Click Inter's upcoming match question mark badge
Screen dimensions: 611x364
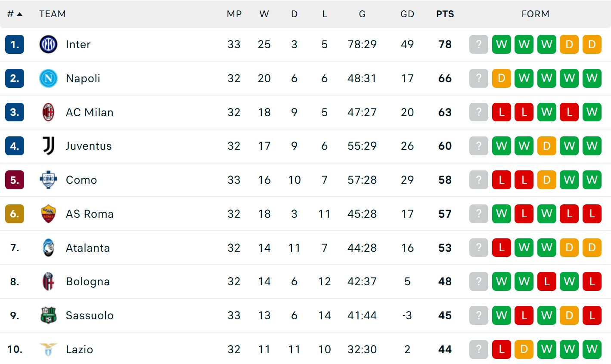[x=478, y=44]
